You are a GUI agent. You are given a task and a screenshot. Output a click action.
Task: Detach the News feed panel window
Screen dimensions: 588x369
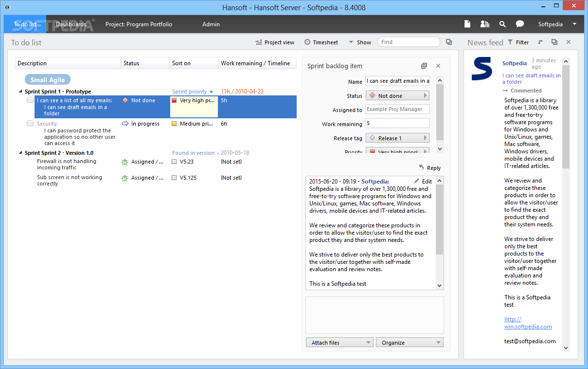[554, 42]
